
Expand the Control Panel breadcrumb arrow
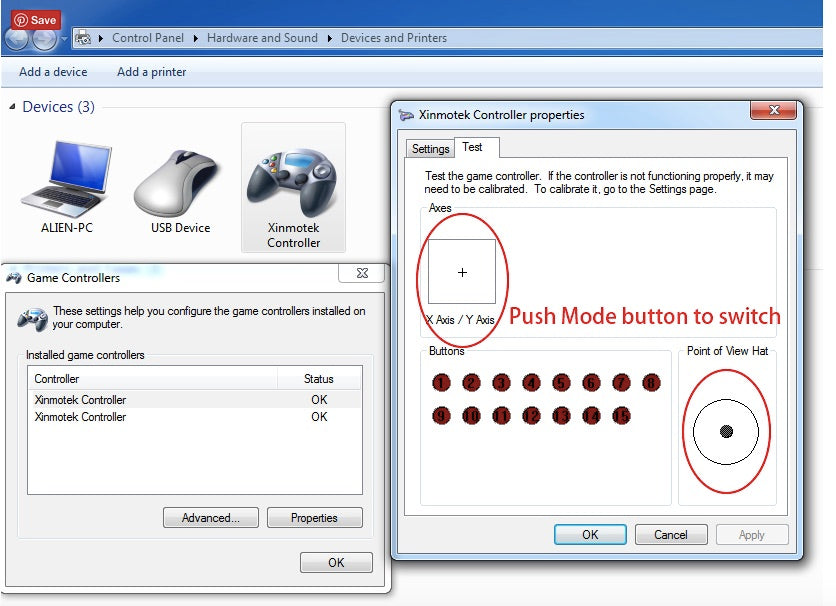[x=195, y=38]
